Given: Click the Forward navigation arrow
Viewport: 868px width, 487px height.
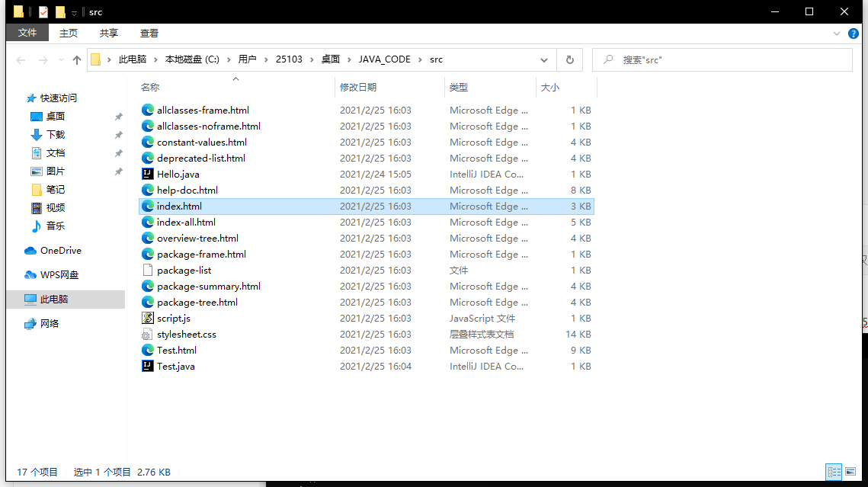Looking at the screenshot, I should [x=43, y=59].
